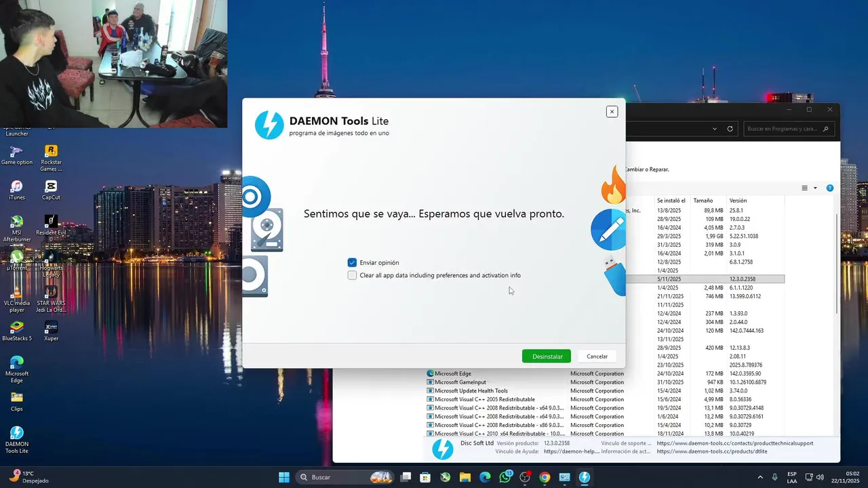Uncheck the Enviar opinión checkbox
Viewport: 868px width, 488px height.
(x=352, y=262)
